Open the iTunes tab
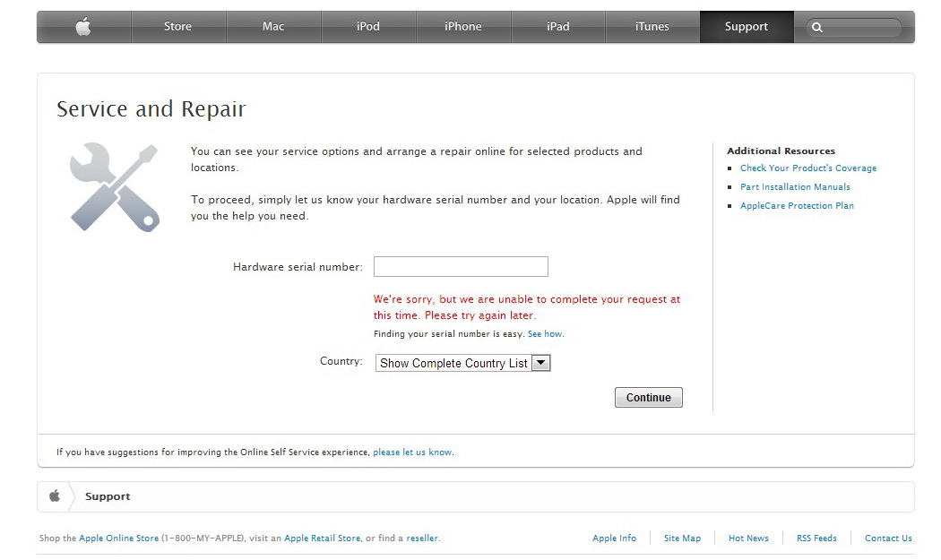941x560 pixels. (x=652, y=26)
